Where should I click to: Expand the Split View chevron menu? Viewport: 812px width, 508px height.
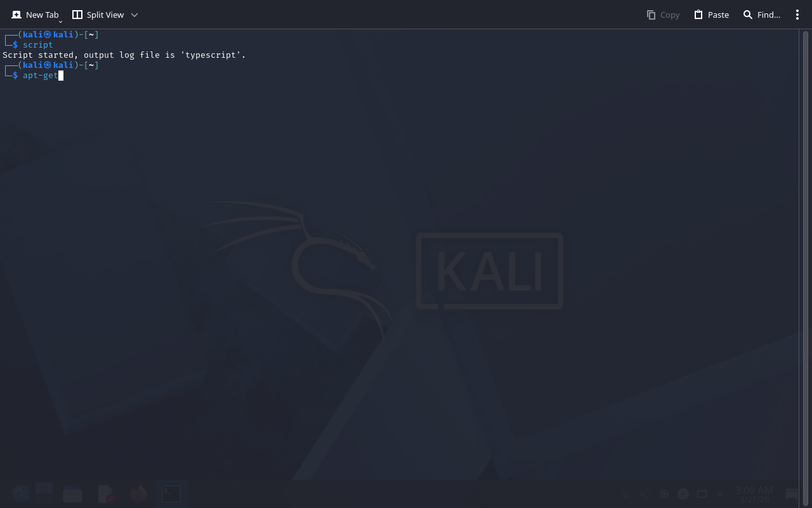(x=134, y=15)
